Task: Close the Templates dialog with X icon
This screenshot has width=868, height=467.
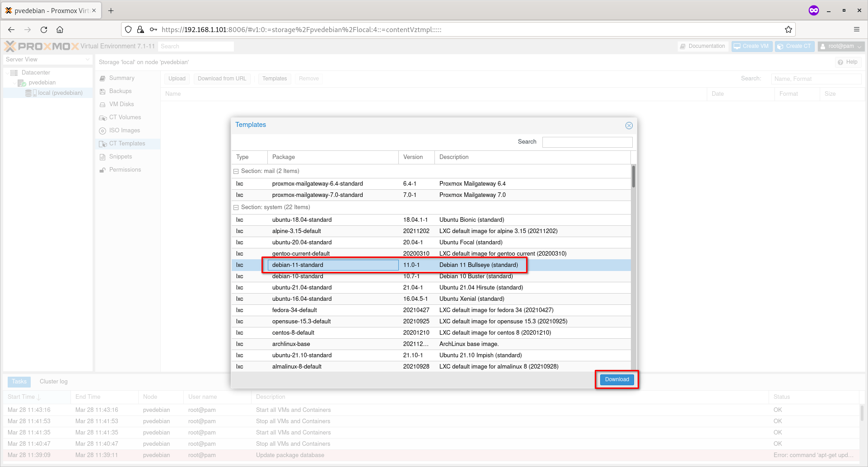Action: pyautogui.click(x=629, y=126)
